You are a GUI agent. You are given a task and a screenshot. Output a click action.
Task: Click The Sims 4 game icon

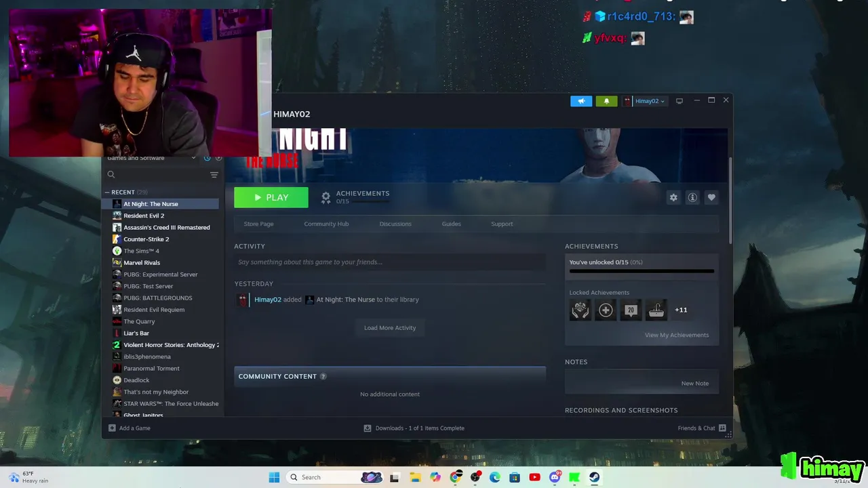click(x=117, y=251)
